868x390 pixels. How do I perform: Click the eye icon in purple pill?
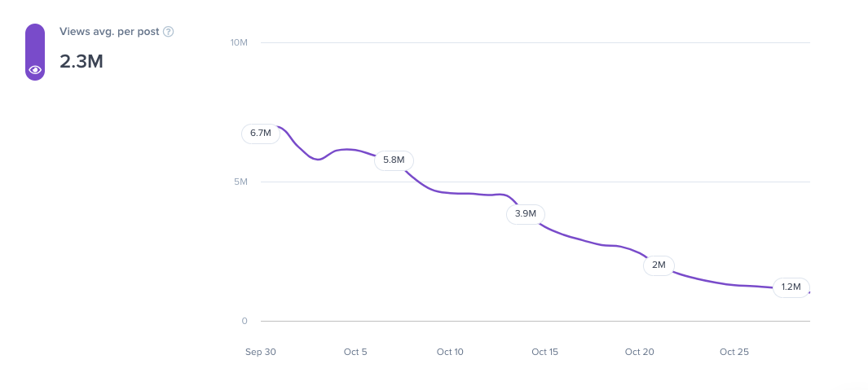point(35,70)
